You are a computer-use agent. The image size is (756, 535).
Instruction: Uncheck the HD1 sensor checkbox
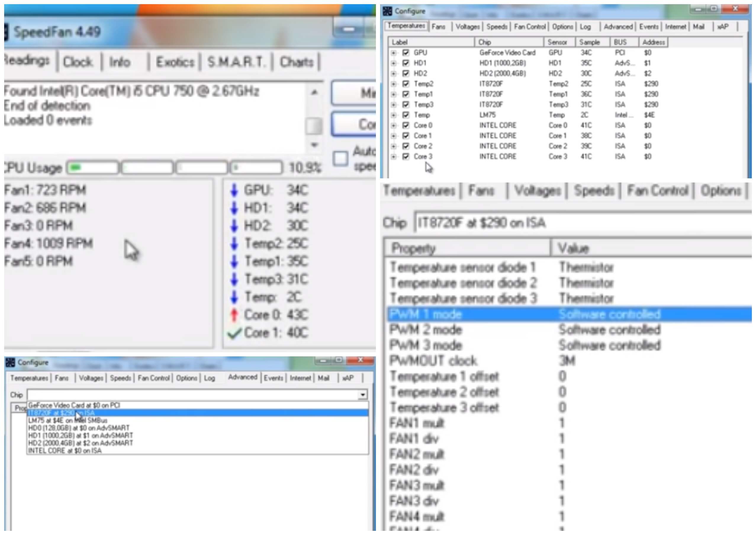(406, 63)
